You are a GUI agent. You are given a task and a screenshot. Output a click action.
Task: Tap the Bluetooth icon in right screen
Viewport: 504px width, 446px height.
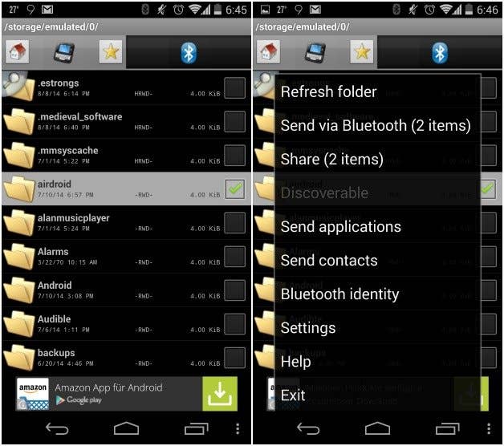[x=440, y=52]
